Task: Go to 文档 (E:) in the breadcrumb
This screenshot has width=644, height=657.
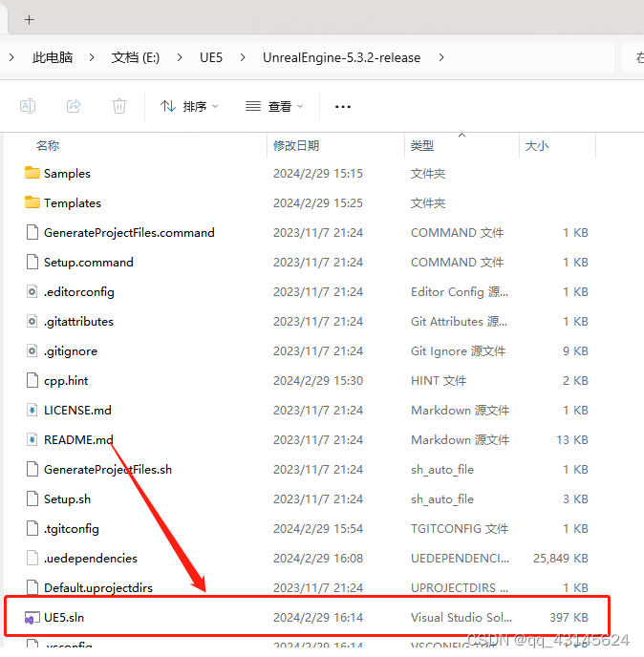Action: [x=136, y=57]
